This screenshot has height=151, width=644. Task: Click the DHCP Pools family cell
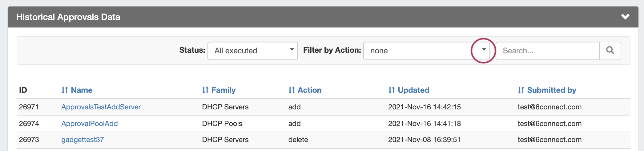pos(222,124)
